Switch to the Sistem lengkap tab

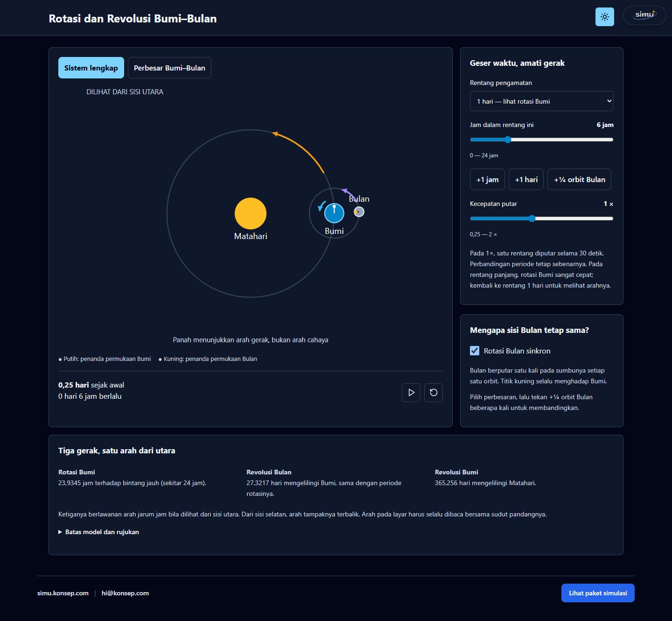click(x=91, y=68)
